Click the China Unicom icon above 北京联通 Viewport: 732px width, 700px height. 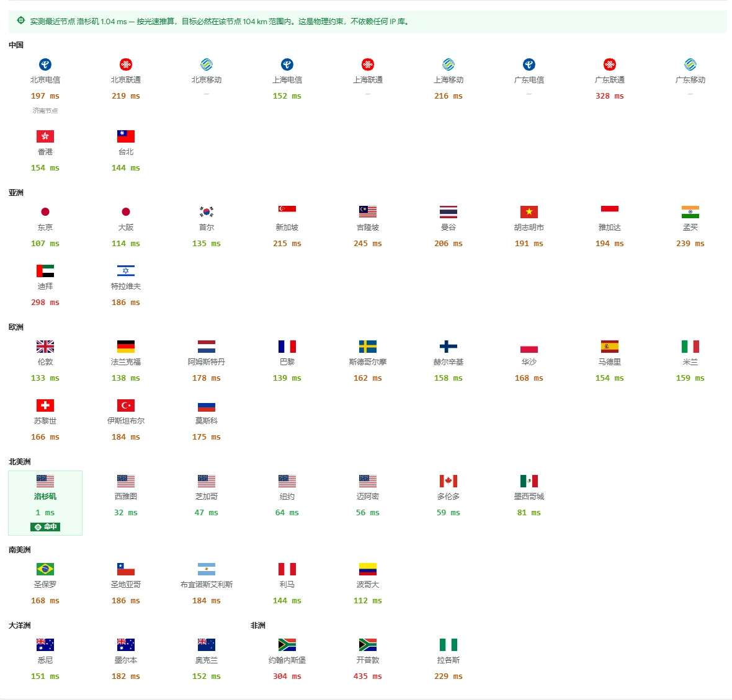pyautogui.click(x=126, y=64)
